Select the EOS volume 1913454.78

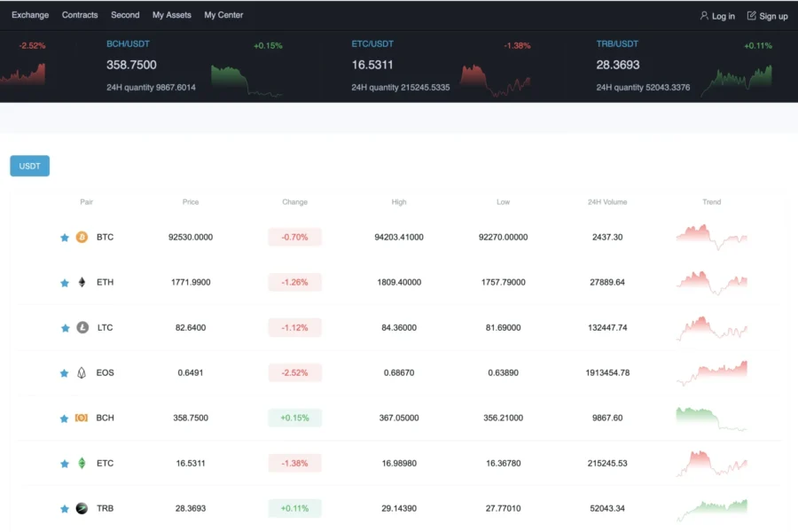click(x=607, y=372)
